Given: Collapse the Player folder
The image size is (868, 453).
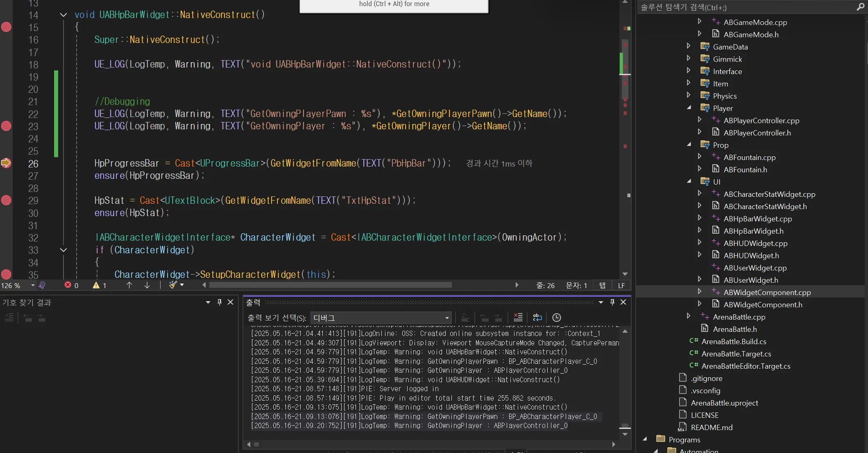Looking at the screenshot, I should pyautogui.click(x=689, y=108).
